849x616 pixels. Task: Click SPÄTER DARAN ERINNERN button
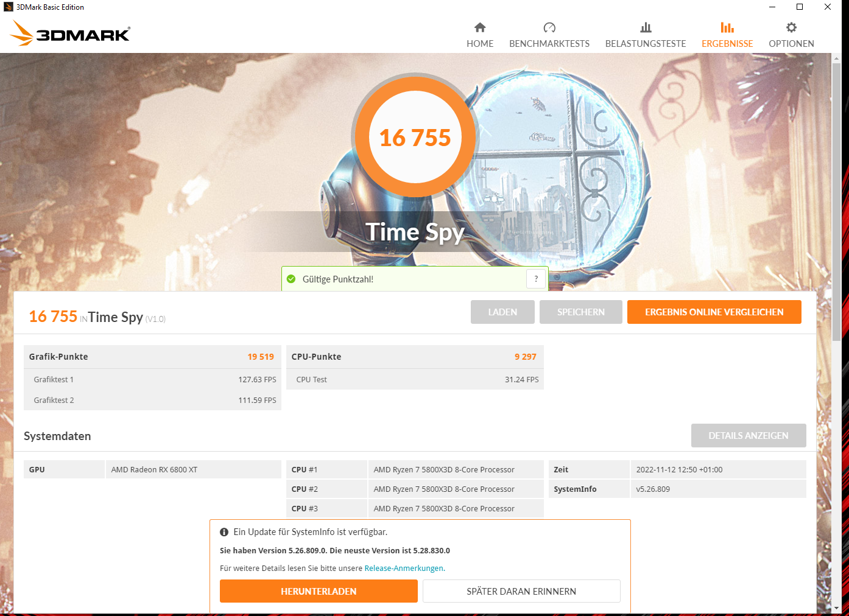(521, 591)
